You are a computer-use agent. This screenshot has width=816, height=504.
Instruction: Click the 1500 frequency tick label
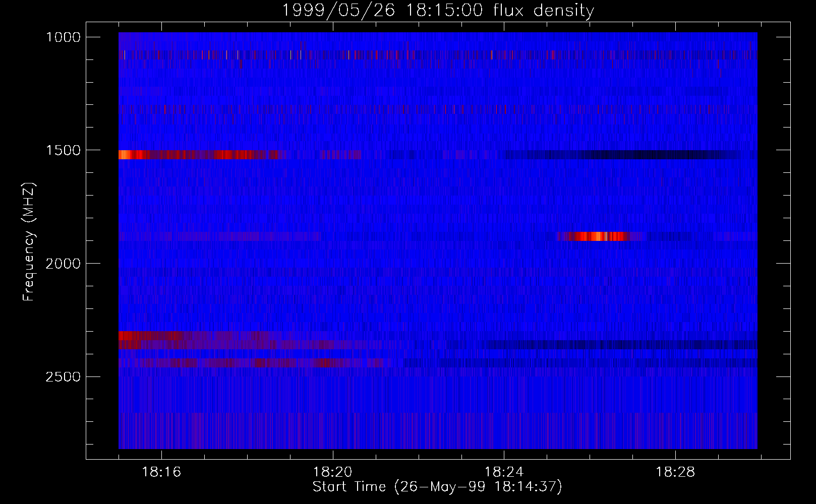tap(63, 150)
